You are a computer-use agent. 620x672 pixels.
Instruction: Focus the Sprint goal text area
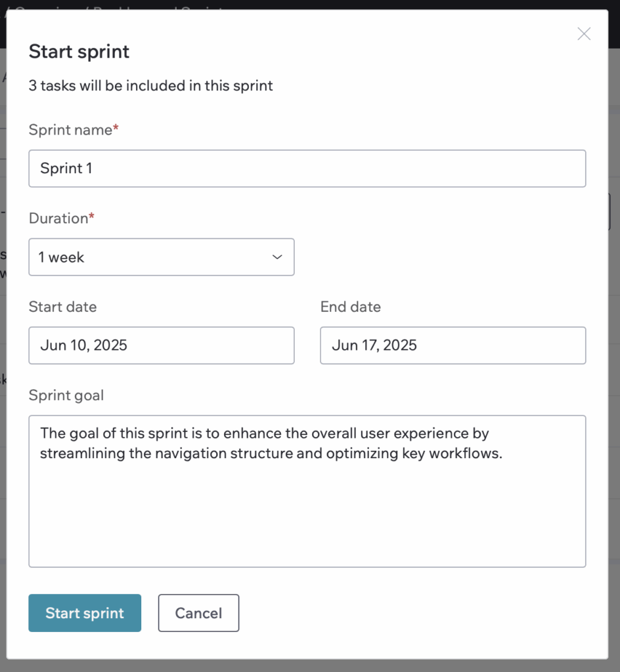tap(307, 491)
